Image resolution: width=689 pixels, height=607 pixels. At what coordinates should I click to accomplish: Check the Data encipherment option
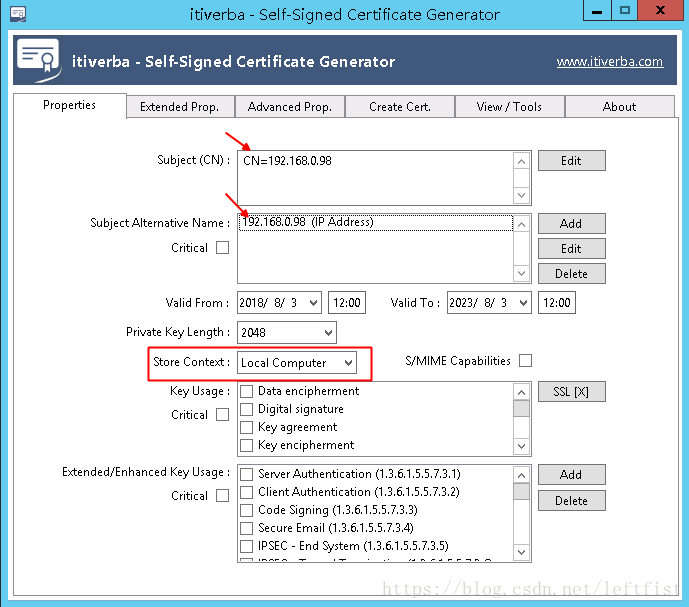pyautogui.click(x=247, y=391)
